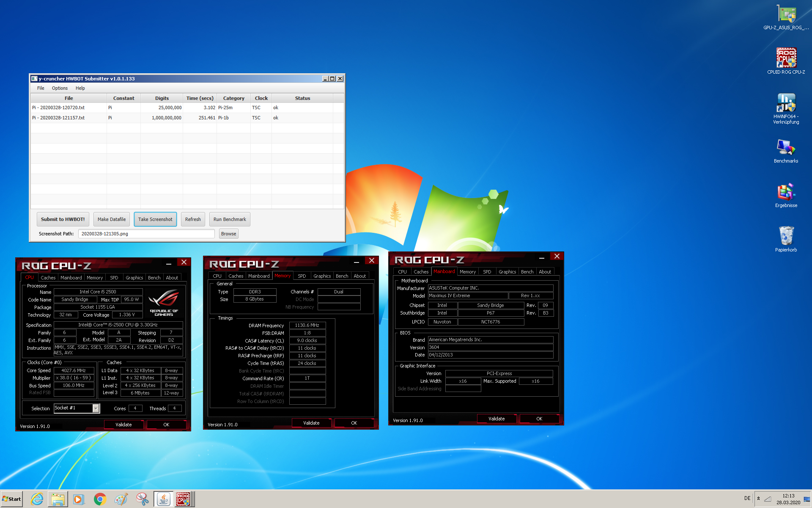This screenshot has width=812, height=508.
Task: Click the Maximus IV Extreme model field
Action: 468,295
